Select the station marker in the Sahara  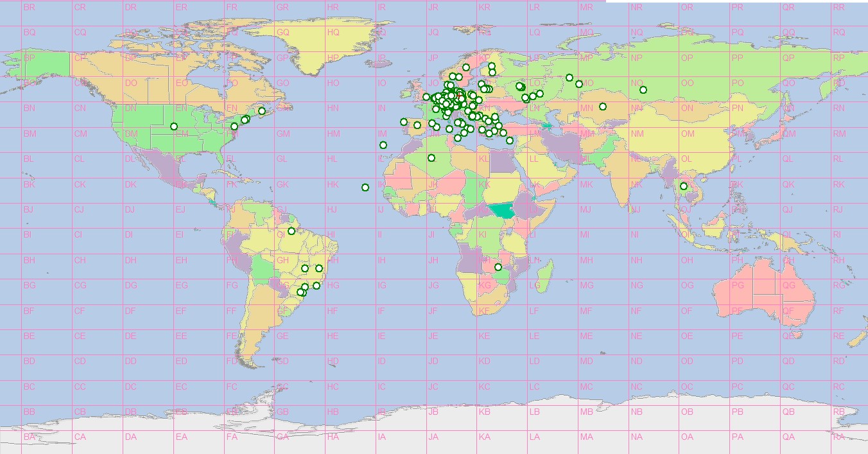[x=431, y=158]
